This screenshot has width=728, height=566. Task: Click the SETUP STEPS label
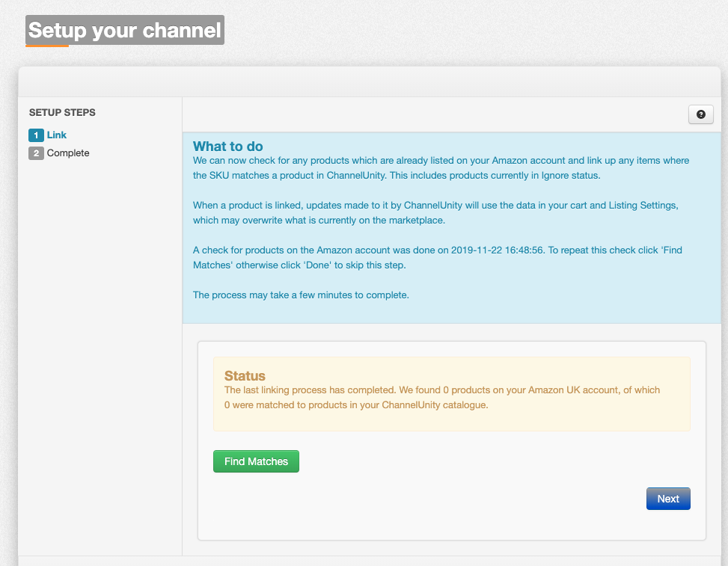(62, 112)
